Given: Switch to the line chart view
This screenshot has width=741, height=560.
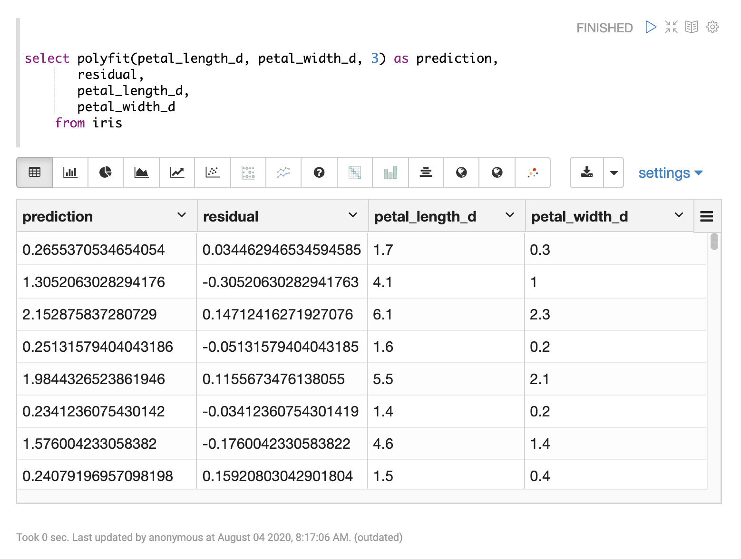Looking at the screenshot, I should tap(176, 173).
